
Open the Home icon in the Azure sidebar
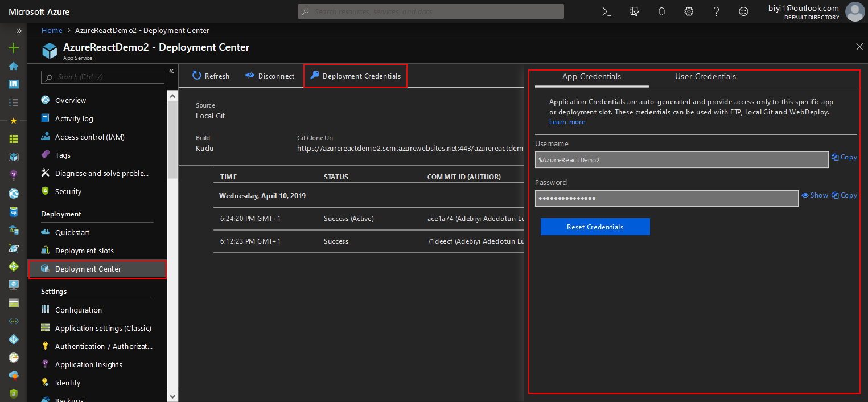(x=14, y=66)
